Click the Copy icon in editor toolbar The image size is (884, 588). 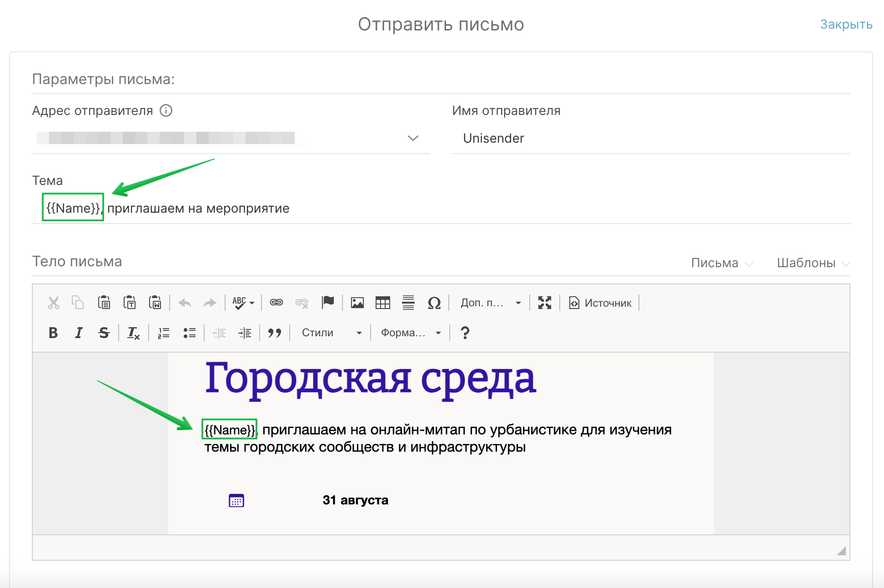click(78, 303)
